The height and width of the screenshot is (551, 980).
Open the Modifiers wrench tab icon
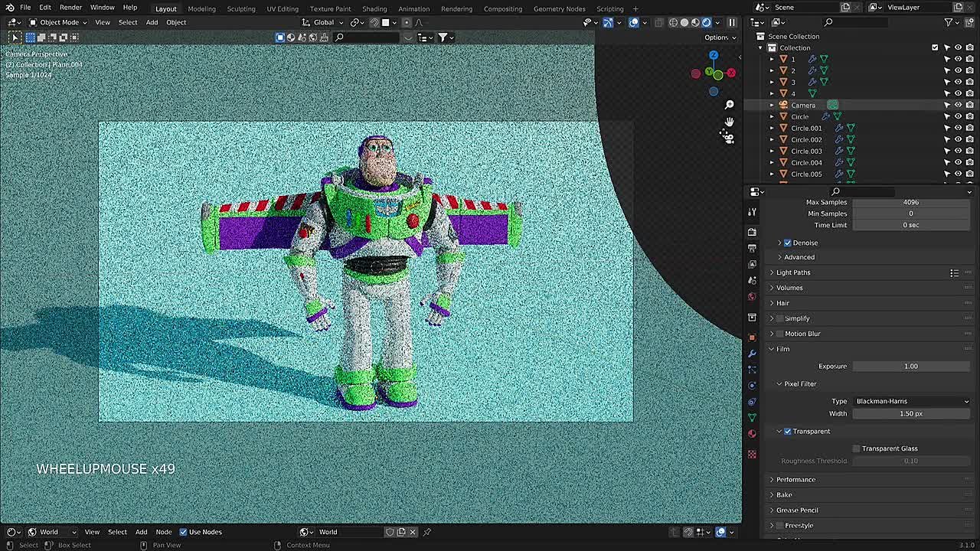tap(752, 353)
